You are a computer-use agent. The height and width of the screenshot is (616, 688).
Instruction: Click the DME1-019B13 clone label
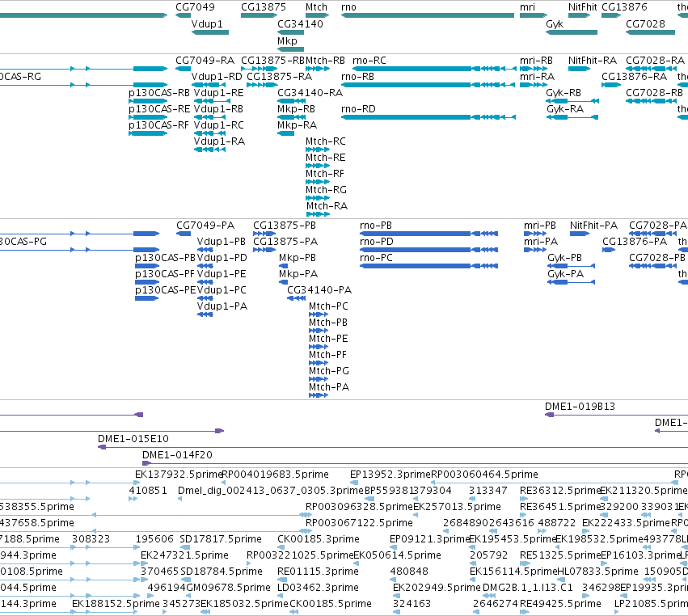click(x=580, y=407)
